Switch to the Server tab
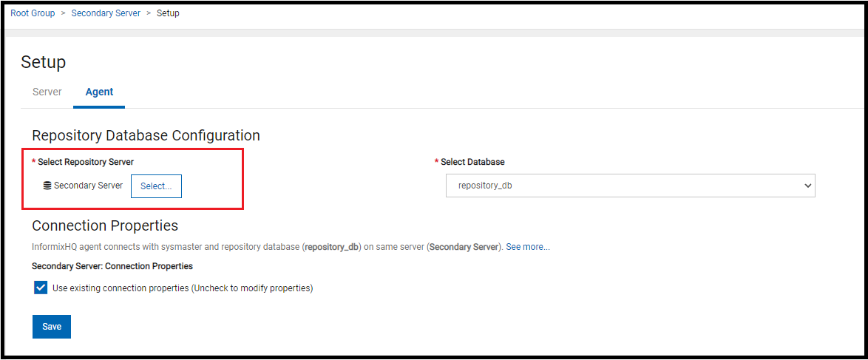The height and width of the screenshot is (360, 868). click(47, 92)
